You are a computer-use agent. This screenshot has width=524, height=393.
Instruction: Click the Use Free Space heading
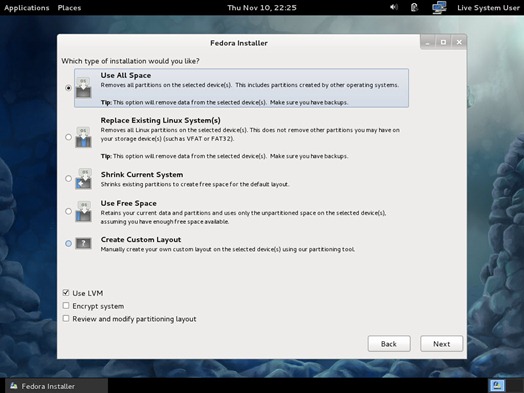point(128,203)
